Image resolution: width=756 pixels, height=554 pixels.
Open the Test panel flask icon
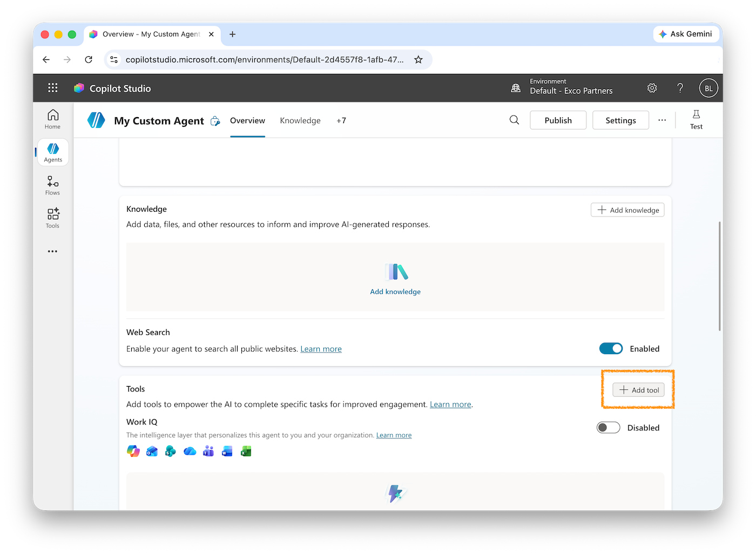click(x=697, y=120)
